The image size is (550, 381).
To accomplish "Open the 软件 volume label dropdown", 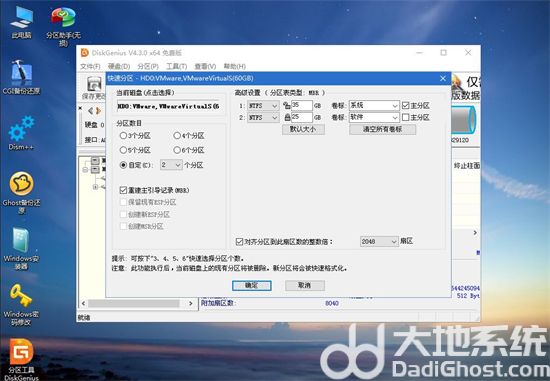I will click(x=374, y=117).
